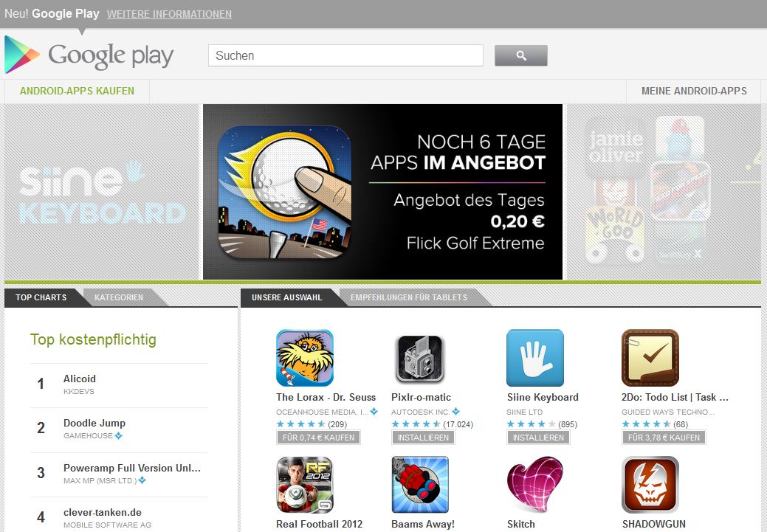Viewport: 767px width, 532px height.
Task: Click the Google Play logo
Action: [x=89, y=55]
